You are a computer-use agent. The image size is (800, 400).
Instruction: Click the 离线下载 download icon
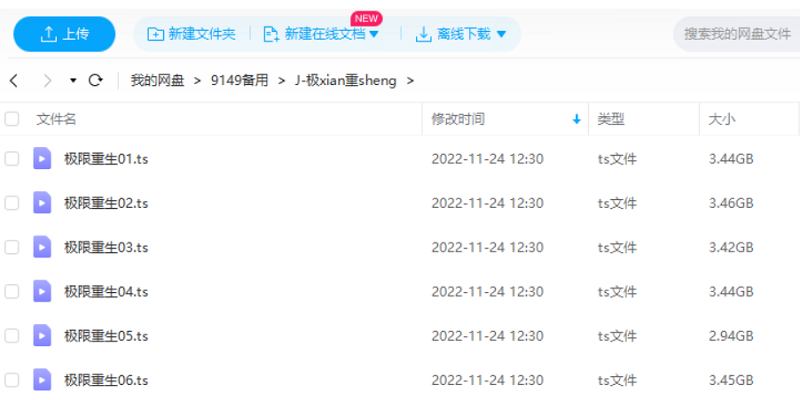(423, 34)
